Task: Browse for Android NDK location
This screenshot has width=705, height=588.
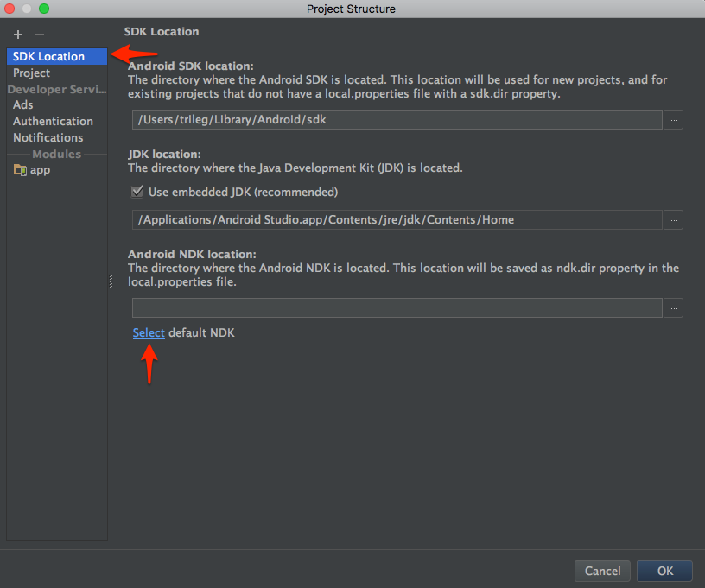Action: tap(674, 308)
